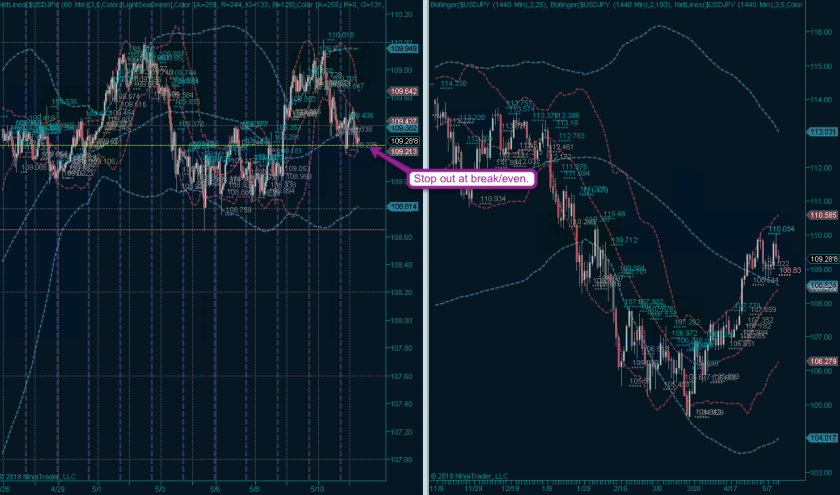Image resolution: width=840 pixels, height=495 pixels.
Task: Click the 115.00 axis label
Action: tap(821, 66)
